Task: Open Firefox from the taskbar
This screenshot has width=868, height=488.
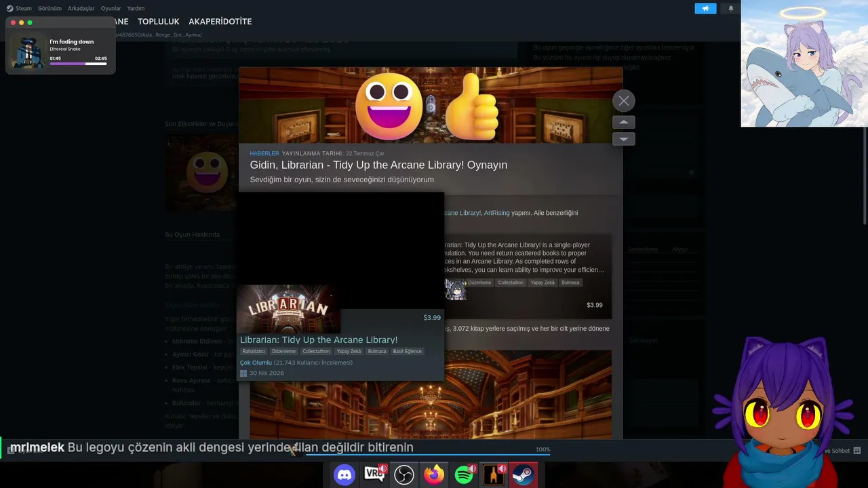Action: pos(434,474)
